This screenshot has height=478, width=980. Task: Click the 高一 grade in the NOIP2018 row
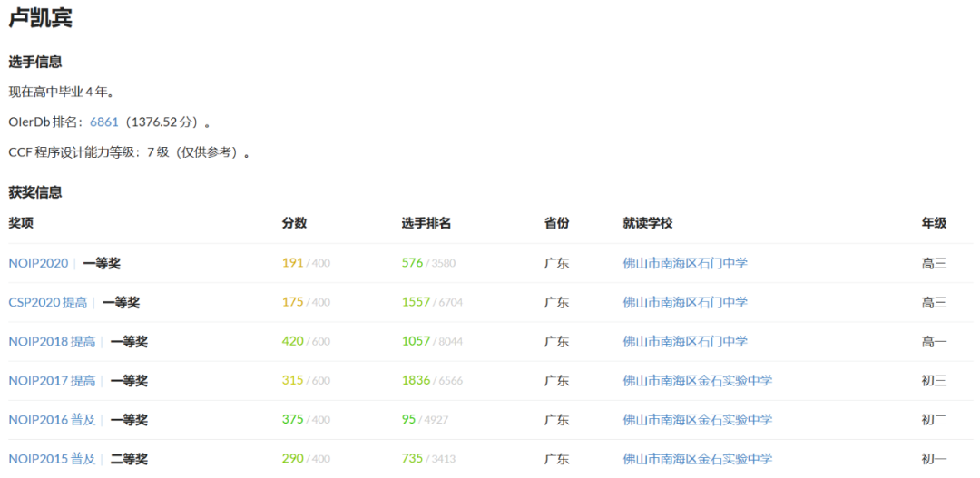[x=935, y=341]
